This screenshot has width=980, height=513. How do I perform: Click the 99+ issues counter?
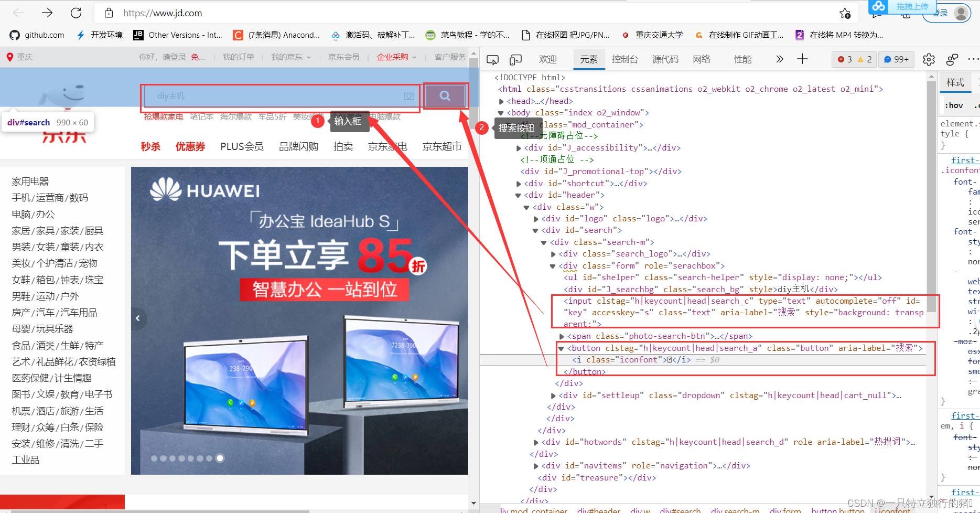pyautogui.click(x=896, y=59)
